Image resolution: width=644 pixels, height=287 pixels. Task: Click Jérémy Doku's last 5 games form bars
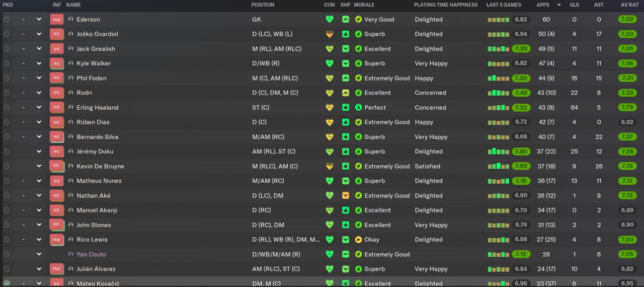coord(498,152)
